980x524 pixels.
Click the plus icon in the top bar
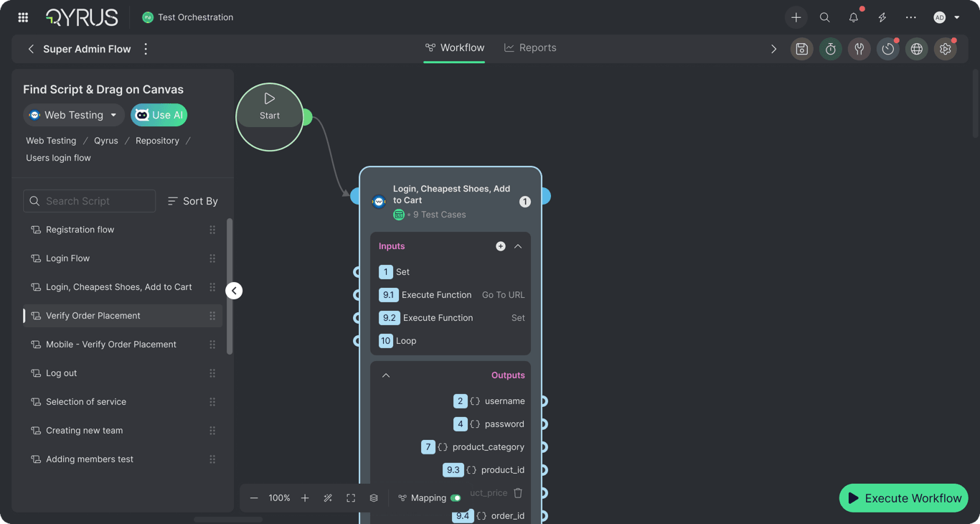coord(796,17)
